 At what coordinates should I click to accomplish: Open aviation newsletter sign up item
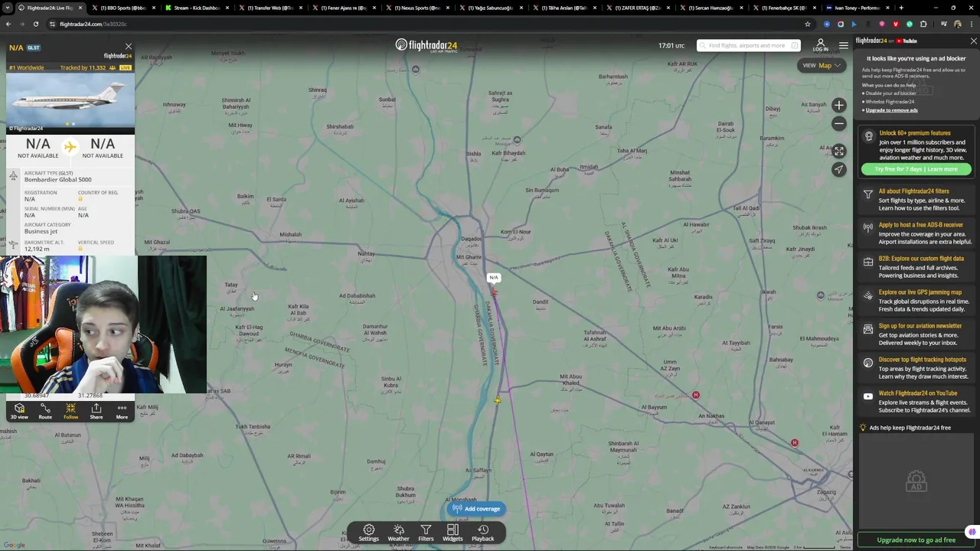click(x=917, y=334)
